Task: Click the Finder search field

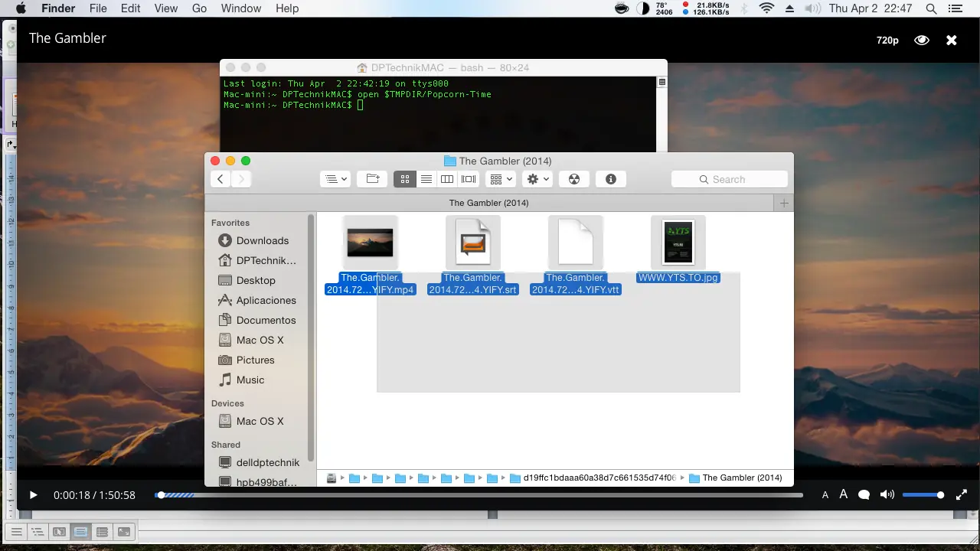Action: (x=730, y=179)
